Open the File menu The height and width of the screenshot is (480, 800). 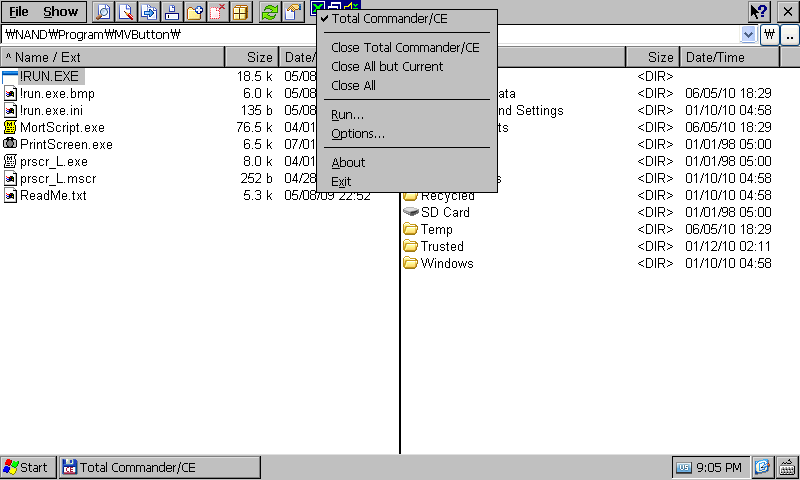coord(19,12)
